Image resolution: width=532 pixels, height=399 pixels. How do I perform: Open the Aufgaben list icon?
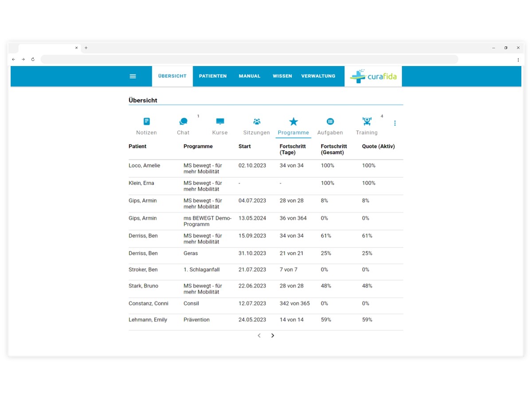pos(330,121)
